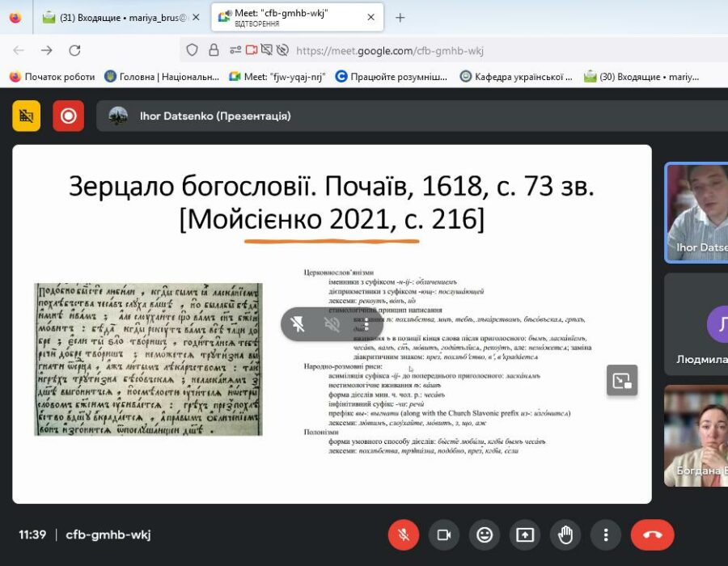The width and height of the screenshot is (728, 566).
Task: Switch to the Входящие mail tab
Action: 113,18
